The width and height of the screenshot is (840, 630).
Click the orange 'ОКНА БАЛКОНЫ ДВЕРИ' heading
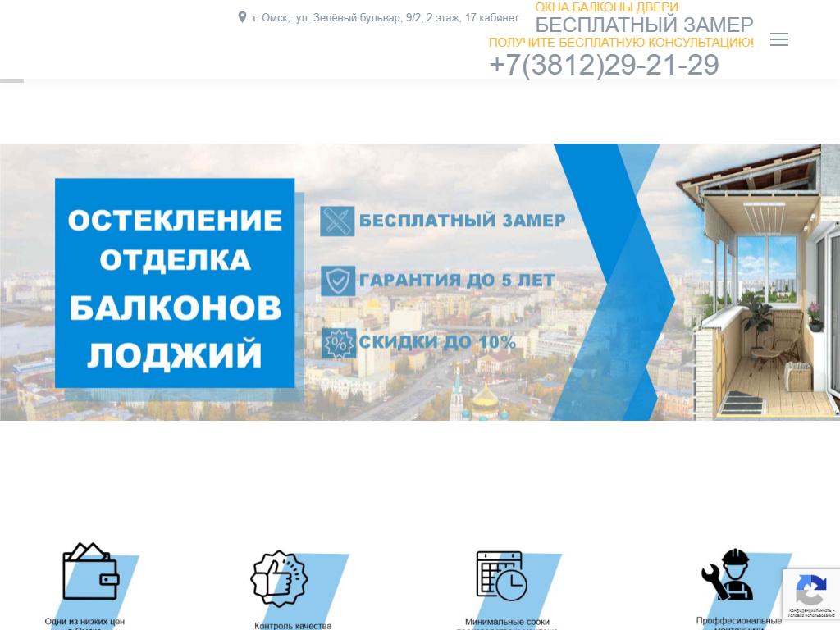point(606,7)
